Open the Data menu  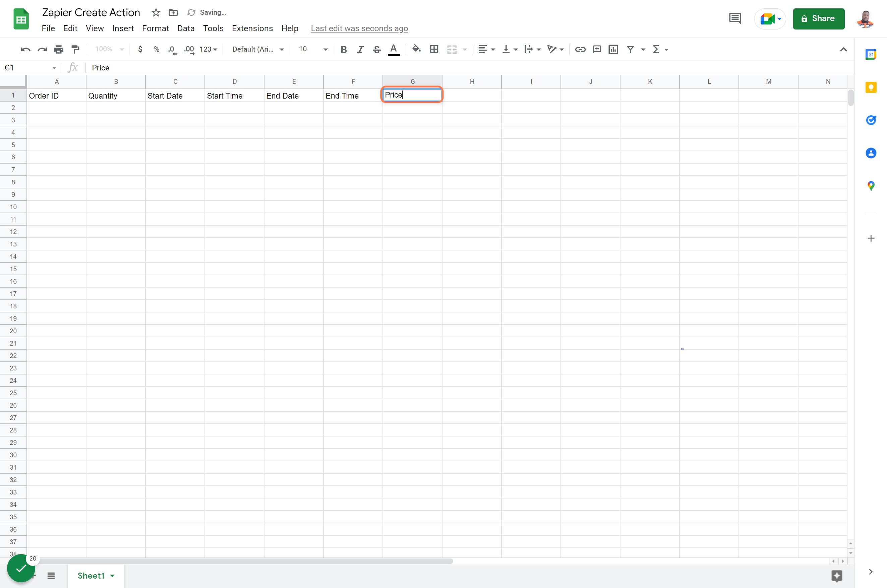tap(186, 28)
